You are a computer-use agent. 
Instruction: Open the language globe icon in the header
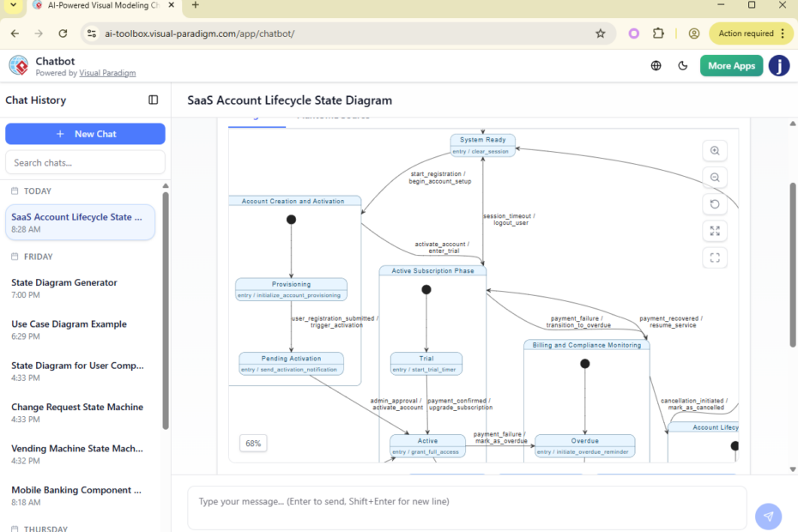coord(656,64)
